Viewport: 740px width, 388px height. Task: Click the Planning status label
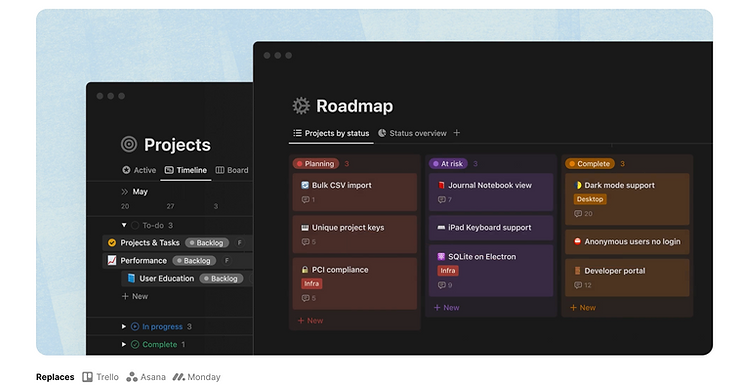[x=316, y=164]
